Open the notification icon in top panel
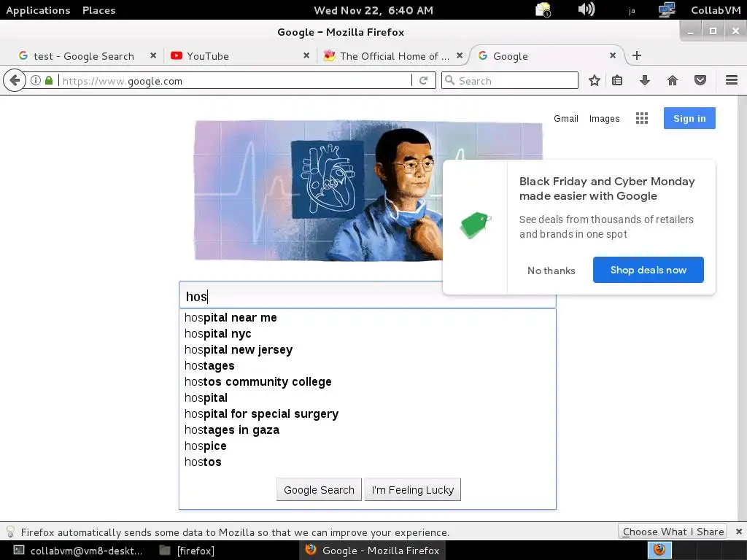Image resolution: width=747 pixels, height=560 pixels. tap(543, 9)
